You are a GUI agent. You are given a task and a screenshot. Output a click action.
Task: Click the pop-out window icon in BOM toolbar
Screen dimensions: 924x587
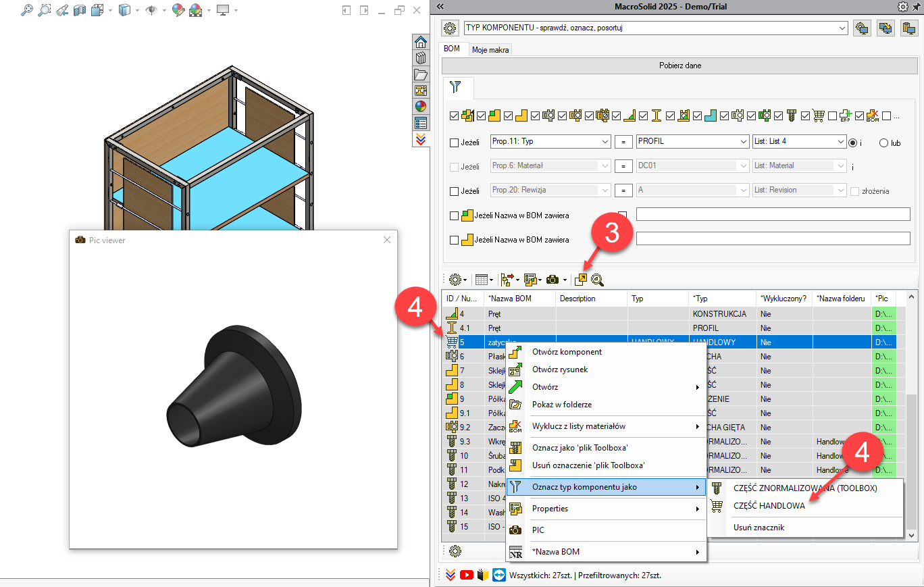[581, 280]
